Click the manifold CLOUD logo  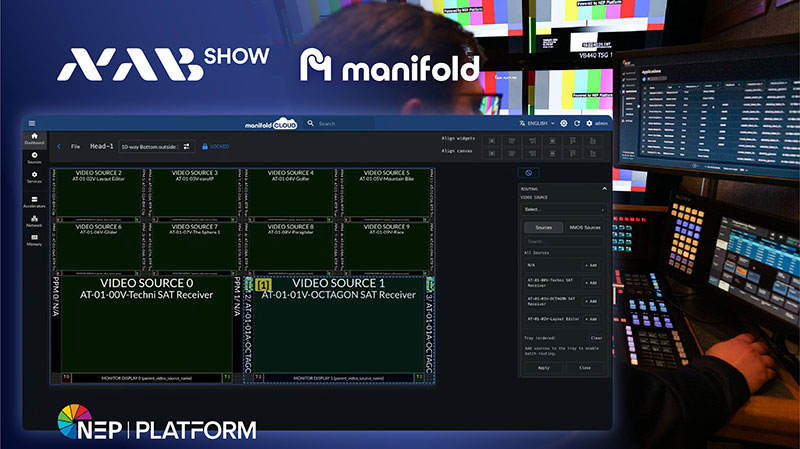[270, 124]
